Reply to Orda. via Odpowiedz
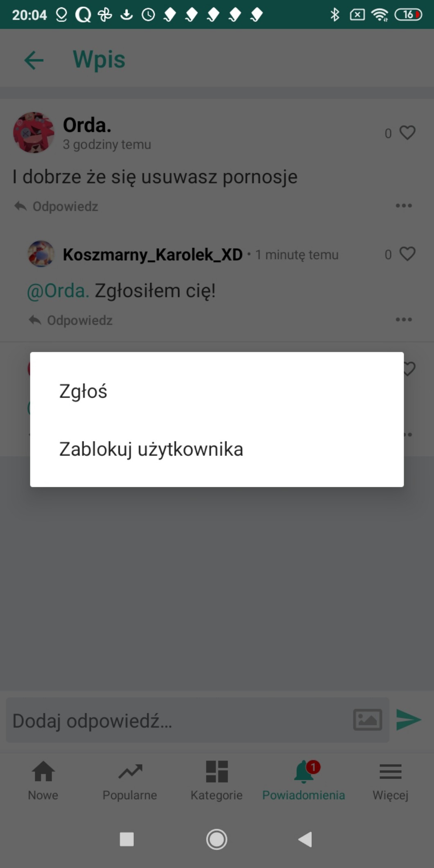The image size is (434, 868). pos(56,206)
